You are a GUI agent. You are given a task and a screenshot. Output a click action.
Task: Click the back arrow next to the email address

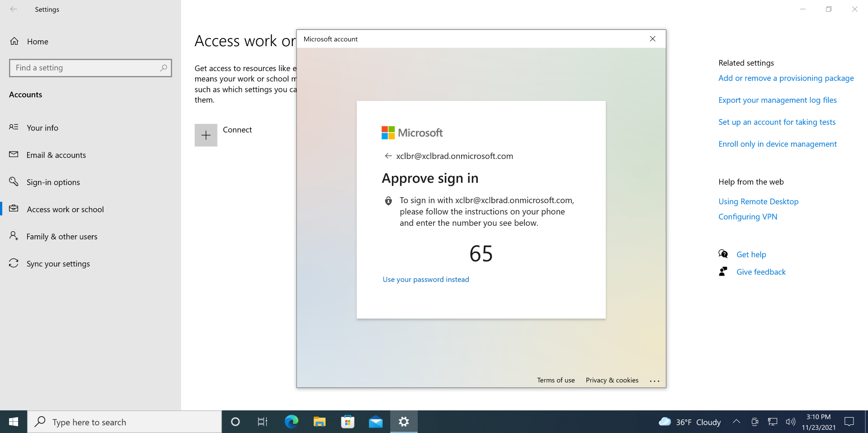[388, 156]
